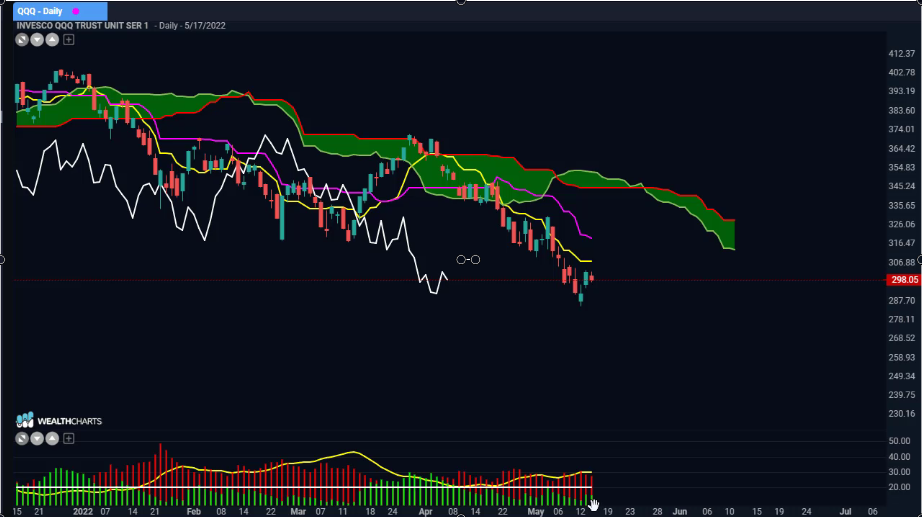
Task: Click plus icon in lower indicator pane
Action: coord(69,439)
